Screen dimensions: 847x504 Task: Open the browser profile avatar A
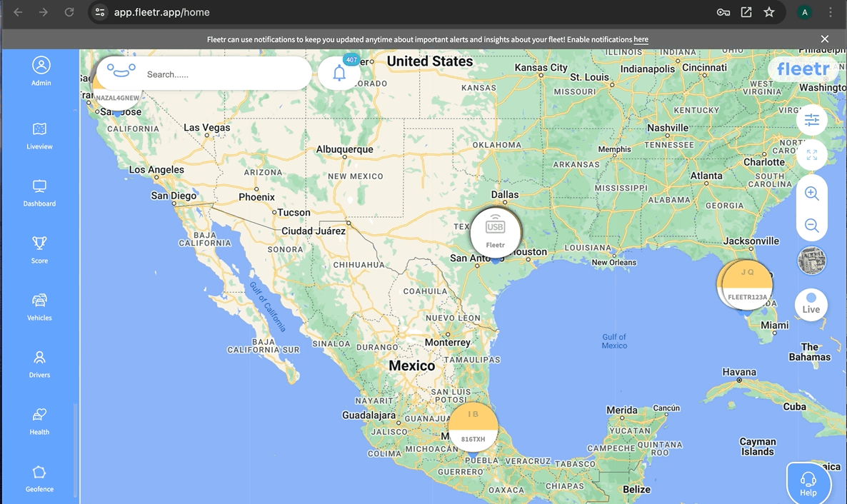pyautogui.click(x=805, y=12)
